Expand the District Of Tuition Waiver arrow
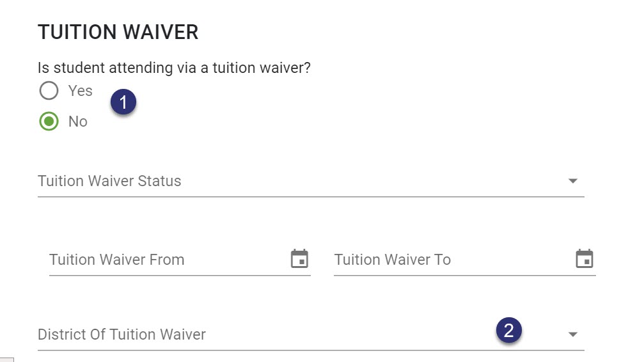 (572, 334)
